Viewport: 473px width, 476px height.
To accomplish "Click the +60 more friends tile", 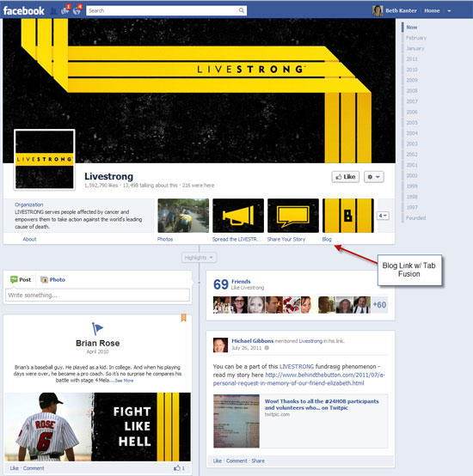I will click(379, 304).
